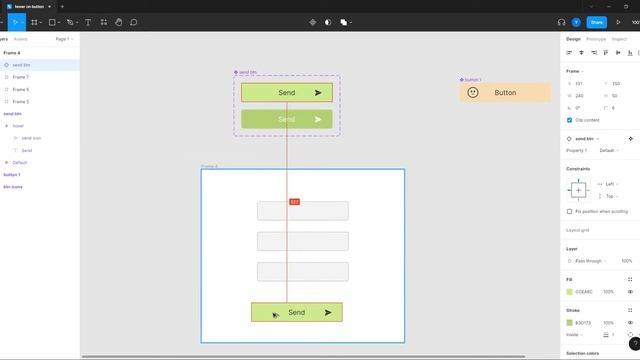Click the stroke weight icon
640x360 pixels.
[x=606, y=335]
